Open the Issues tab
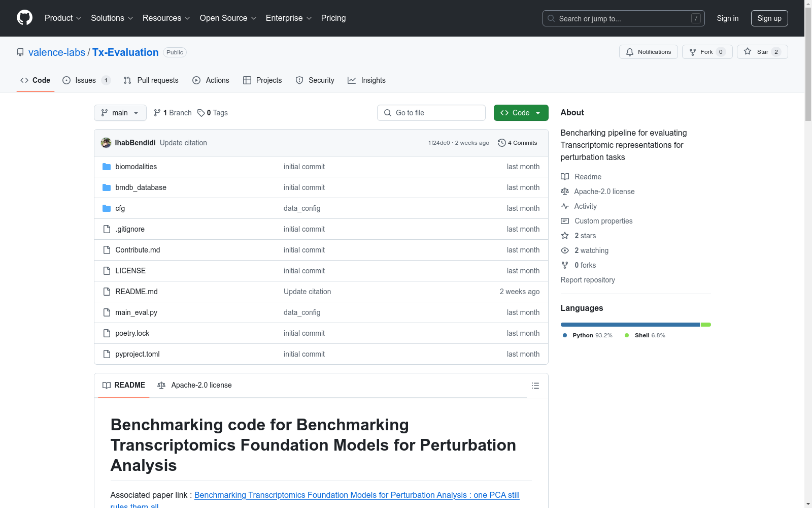This screenshot has width=812, height=508. coord(86,80)
